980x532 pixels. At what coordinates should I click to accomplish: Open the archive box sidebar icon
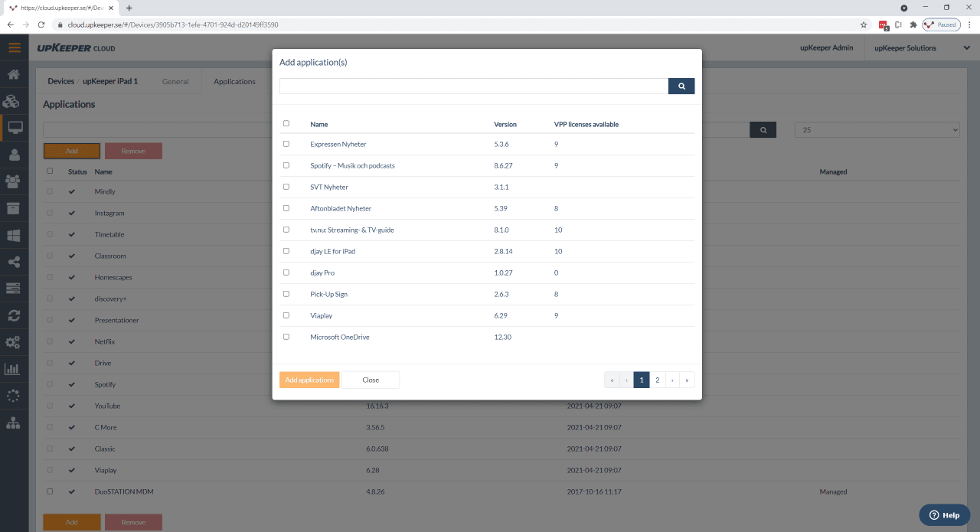tap(14, 208)
